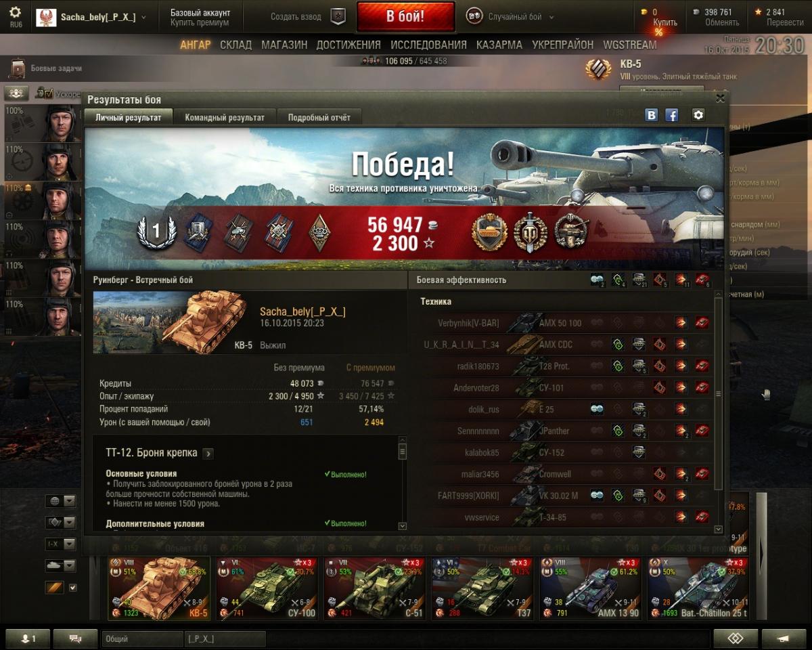The width and height of the screenshot is (812, 650).
Task: Open settings gear in top-left corner
Action: click(x=15, y=12)
